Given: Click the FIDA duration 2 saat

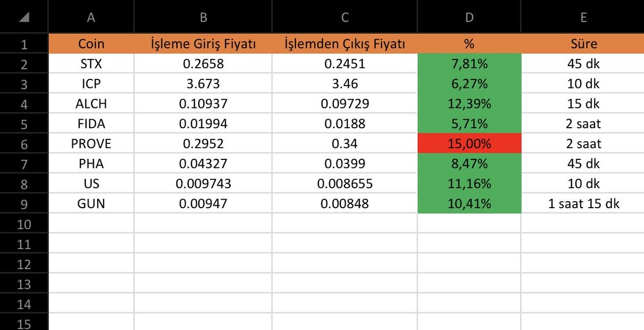Looking at the screenshot, I should pos(583,123).
